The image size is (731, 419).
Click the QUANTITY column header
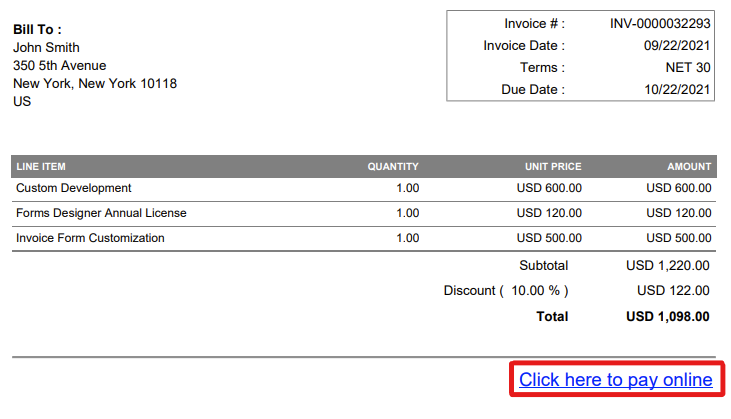(x=393, y=167)
